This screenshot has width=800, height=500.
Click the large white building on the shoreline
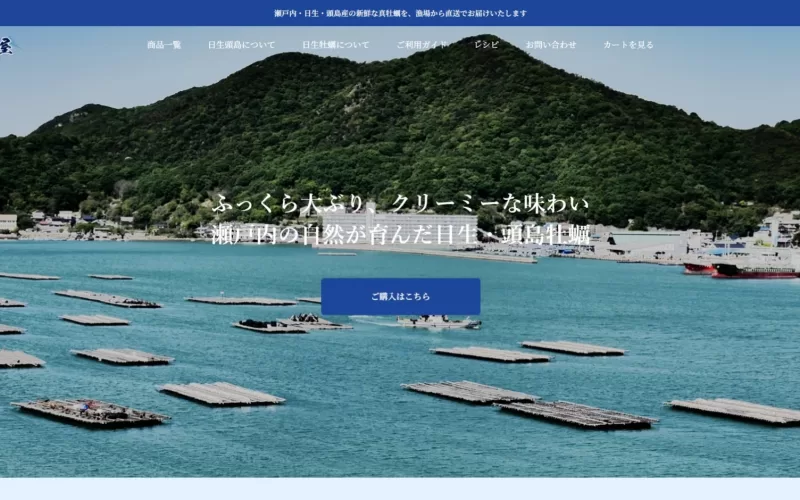(x=400, y=228)
